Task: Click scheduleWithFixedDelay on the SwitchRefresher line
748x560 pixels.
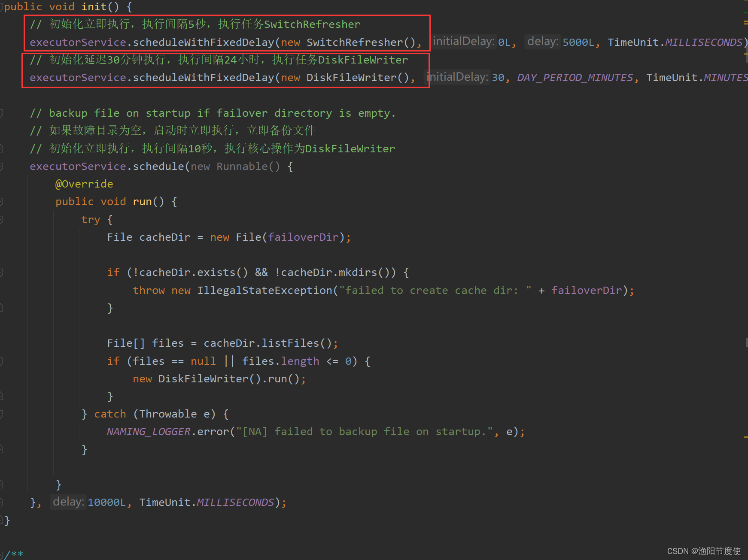Action: (x=204, y=42)
